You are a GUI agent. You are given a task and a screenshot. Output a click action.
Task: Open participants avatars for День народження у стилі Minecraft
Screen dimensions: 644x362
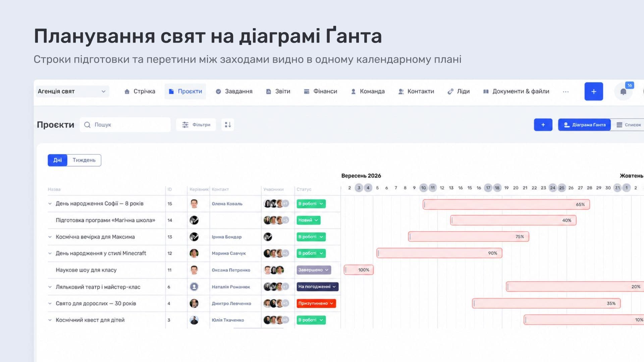(x=276, y=253)
